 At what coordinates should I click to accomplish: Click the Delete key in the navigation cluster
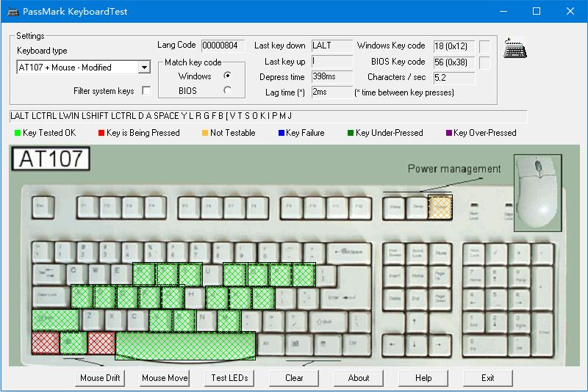coord(394,300)
